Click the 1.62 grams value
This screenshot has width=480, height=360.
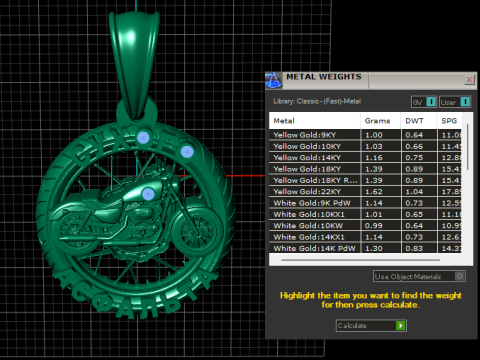(x=374, y=192)
